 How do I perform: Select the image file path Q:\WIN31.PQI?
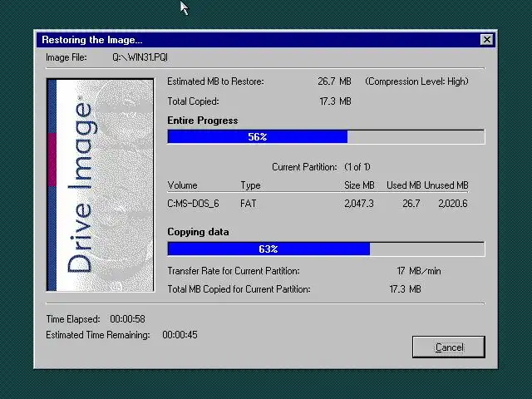pyautogui.click(x=140, y=57)
